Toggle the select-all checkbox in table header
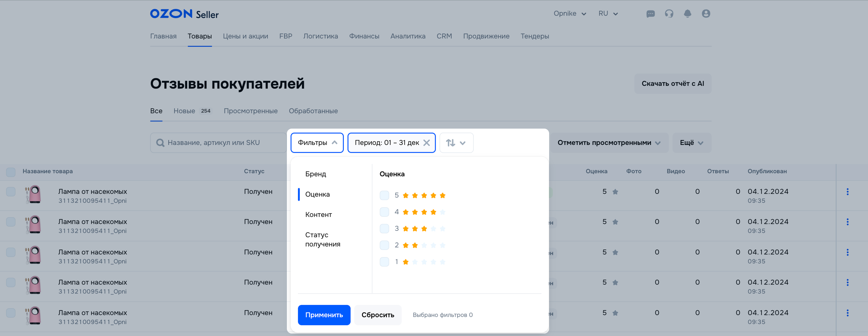 (11, 172)
